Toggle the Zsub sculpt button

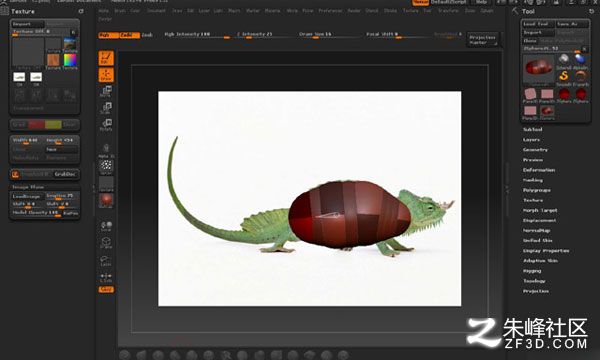click(x=147, y=35)
